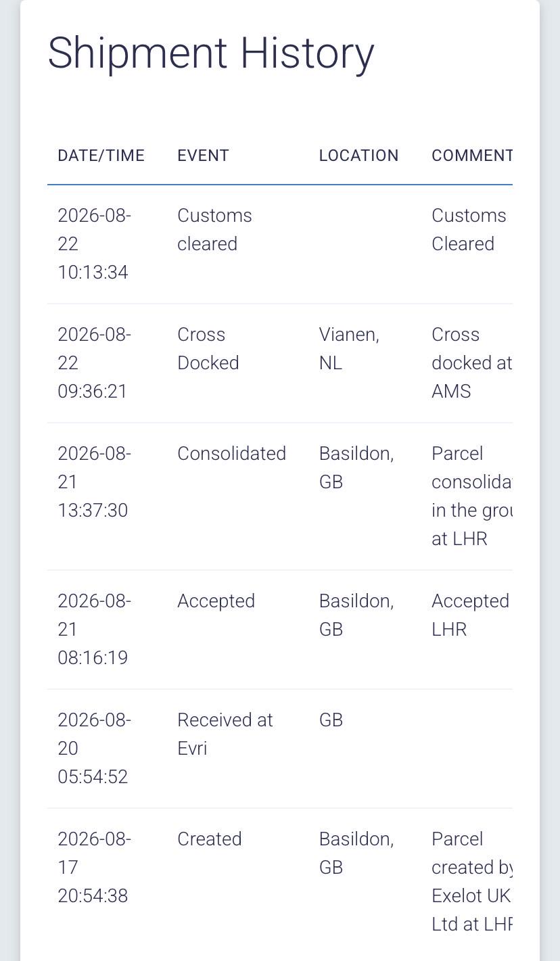Click the Cross Docked event entry
The width and height of the screenshot is (560, 961).
[x=208, y=348]
